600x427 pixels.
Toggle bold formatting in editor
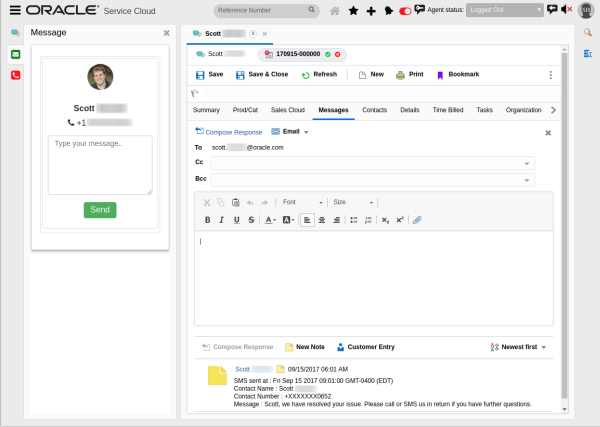(208, 220)
